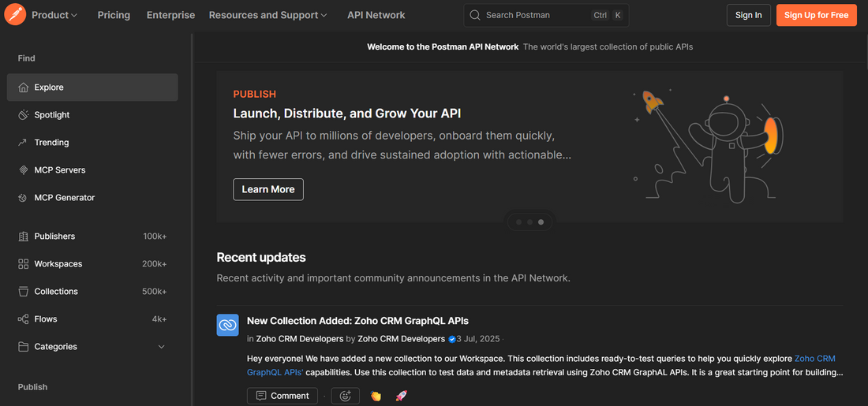Viewport: 868px width, 406px height.
Task: Go to Trending in the sidebar
Action: [51, 143]
